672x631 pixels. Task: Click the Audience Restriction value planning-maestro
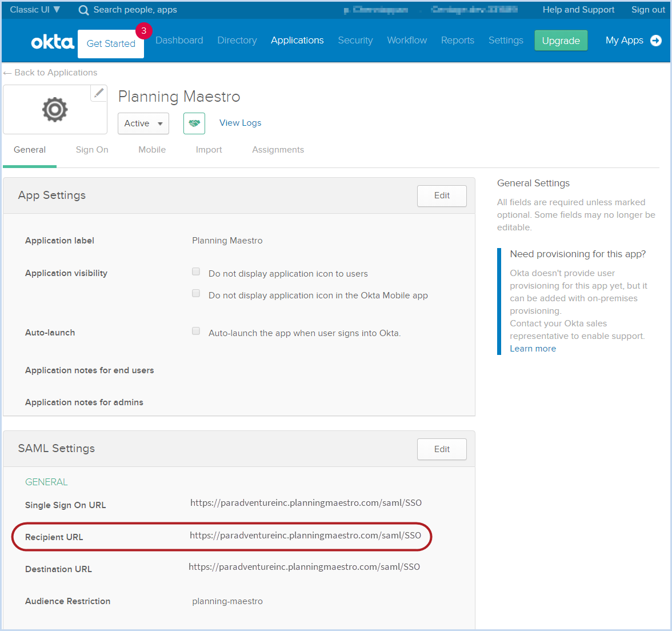pos(227,601)
